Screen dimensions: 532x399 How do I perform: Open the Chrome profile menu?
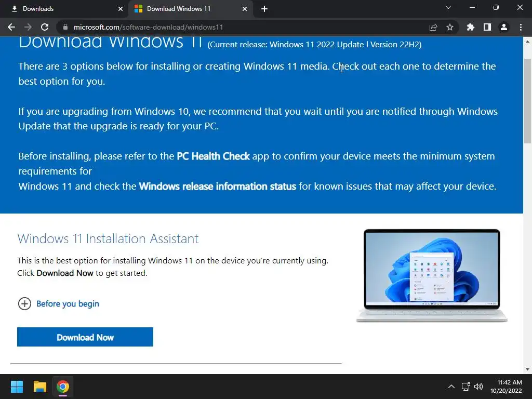[504, 27]
